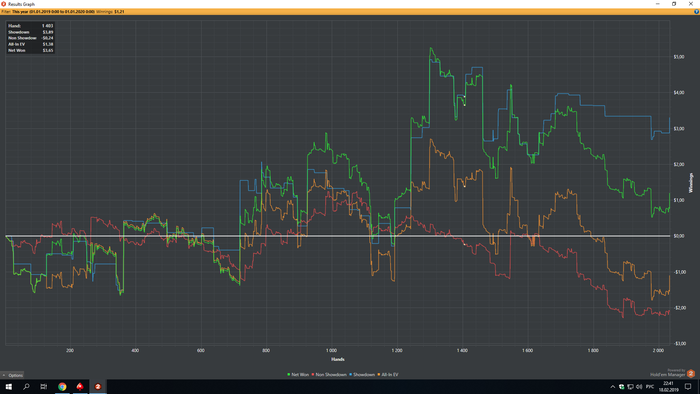Toggle the All-In EV legend series

tap(388, 374)
